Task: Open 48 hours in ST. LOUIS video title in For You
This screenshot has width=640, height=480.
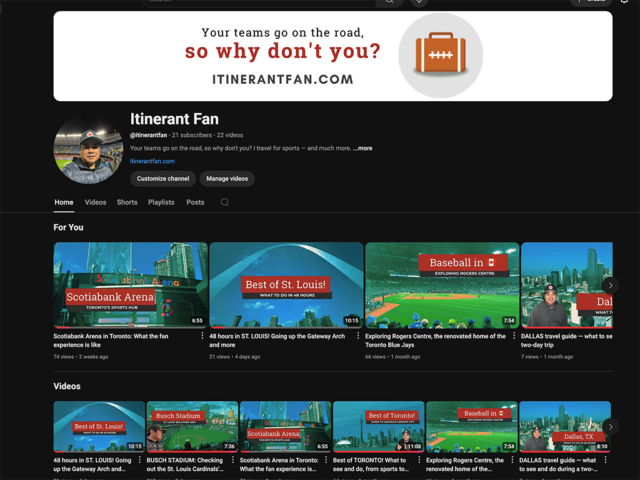Action: pos(277,340)
